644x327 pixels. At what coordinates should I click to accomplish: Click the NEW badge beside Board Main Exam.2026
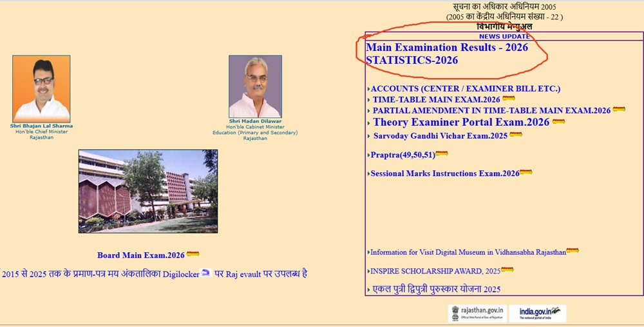pos(193,255)
